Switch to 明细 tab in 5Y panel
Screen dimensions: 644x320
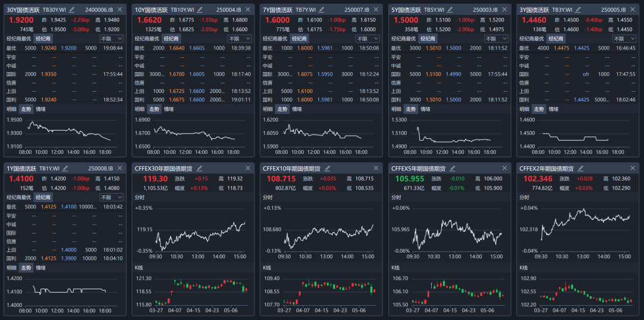tap(397, 109)
